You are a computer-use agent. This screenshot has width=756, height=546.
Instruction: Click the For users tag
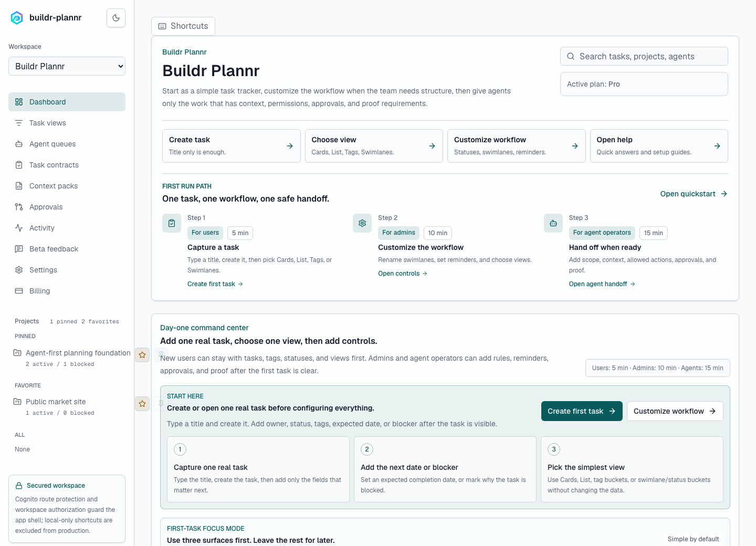[x=205, y=233]
